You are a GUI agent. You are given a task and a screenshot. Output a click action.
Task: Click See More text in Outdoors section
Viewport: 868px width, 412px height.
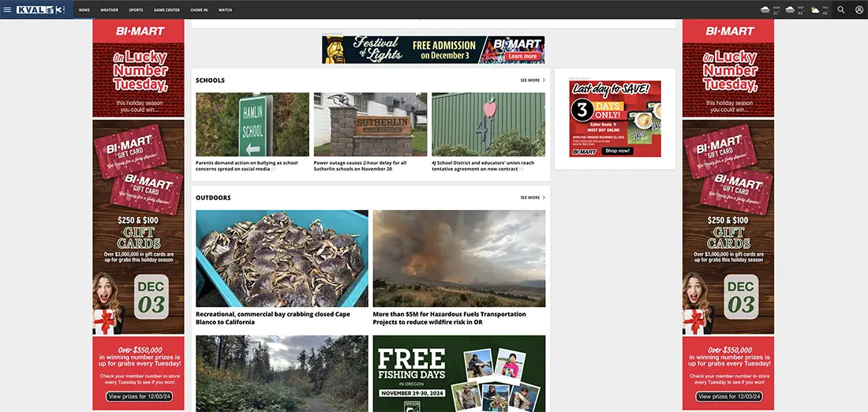pos(529,197)
